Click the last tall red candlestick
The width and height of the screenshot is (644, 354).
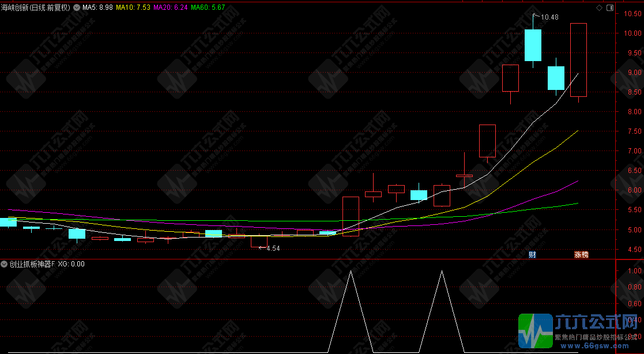click(578, 60)
